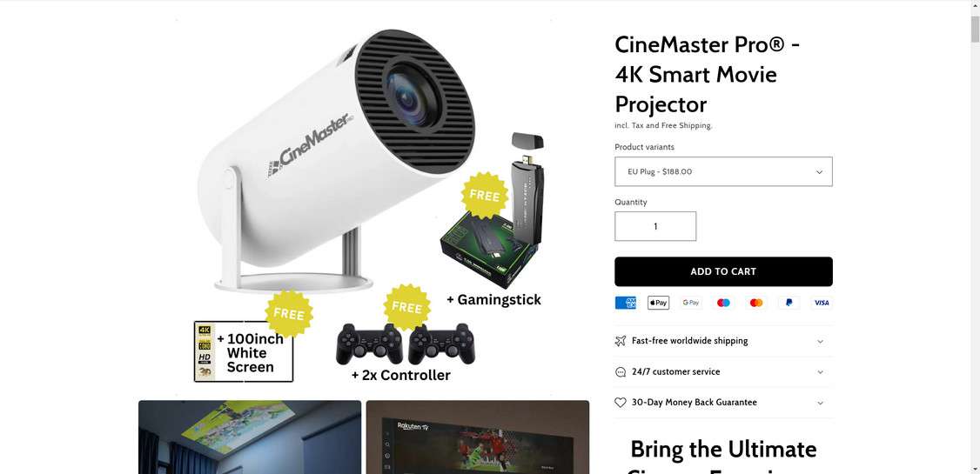
Task: Expand Fast-free worldwide shipping section
Action: 724,341
